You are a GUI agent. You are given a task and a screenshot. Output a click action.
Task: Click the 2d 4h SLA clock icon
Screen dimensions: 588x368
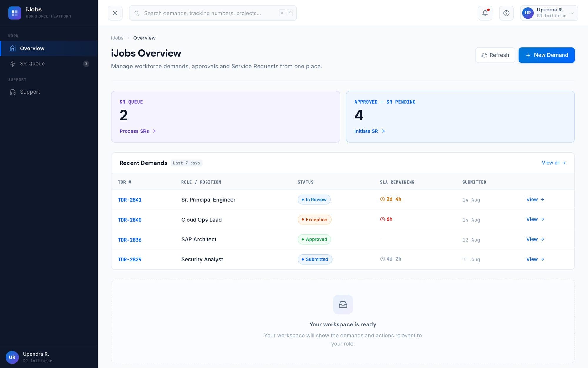382,199
